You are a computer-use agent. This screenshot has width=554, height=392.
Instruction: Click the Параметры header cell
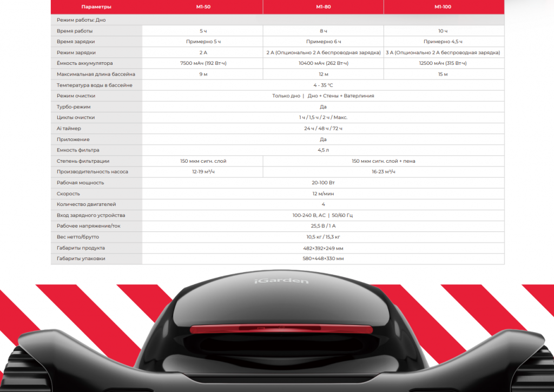pos(96,6)
